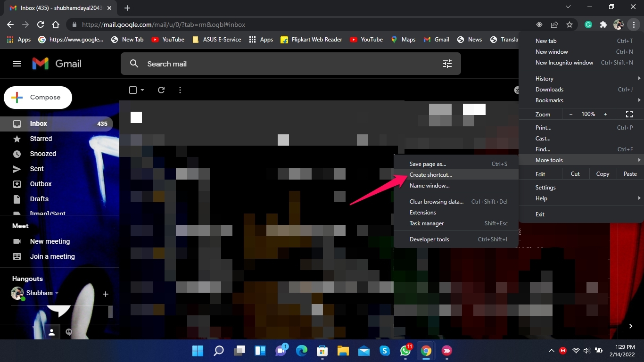Open the Starred folder
This screenshot has height=362, width=644.
[x=57, y=139]
